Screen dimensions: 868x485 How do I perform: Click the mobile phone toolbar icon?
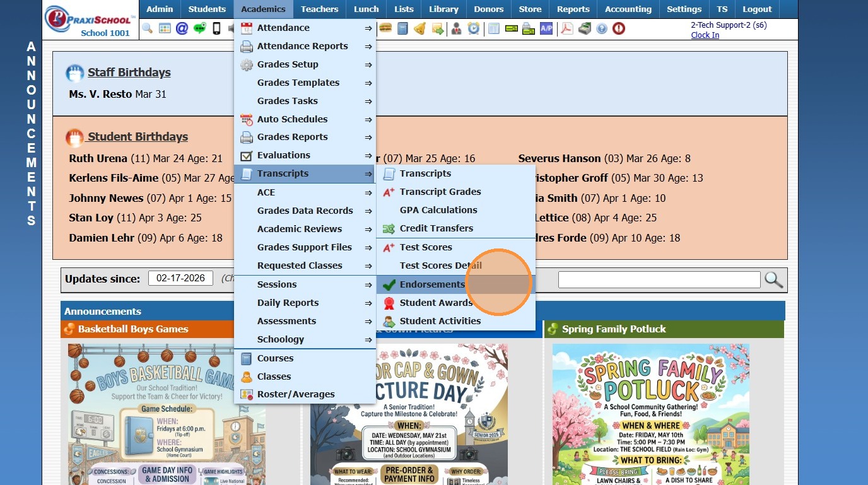(216, 28)
